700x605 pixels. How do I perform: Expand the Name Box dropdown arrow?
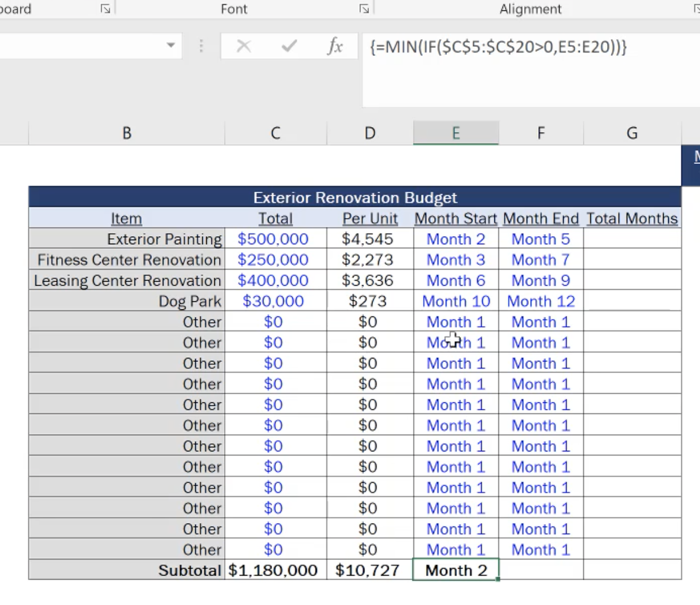pos(170,46)
